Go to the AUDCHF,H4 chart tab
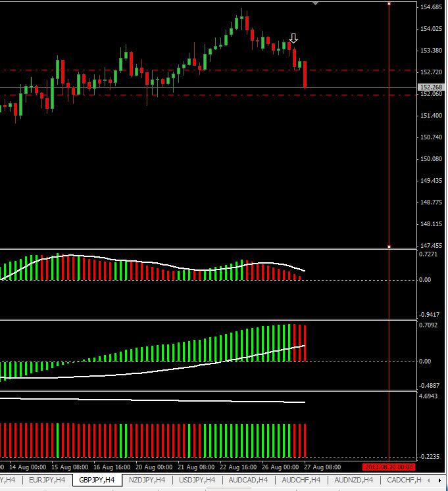Viewport: 448px width, 491px height. tap(301, 480)
